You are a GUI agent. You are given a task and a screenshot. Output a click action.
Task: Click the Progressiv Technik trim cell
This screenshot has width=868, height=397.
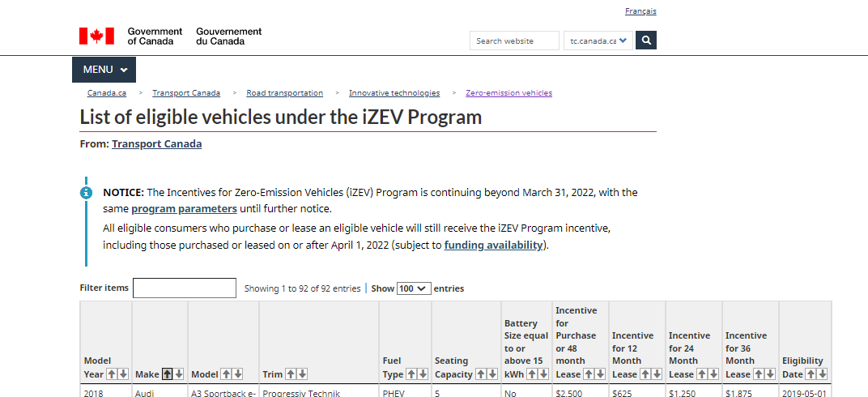pyautogui.click(x=319, y=391)
